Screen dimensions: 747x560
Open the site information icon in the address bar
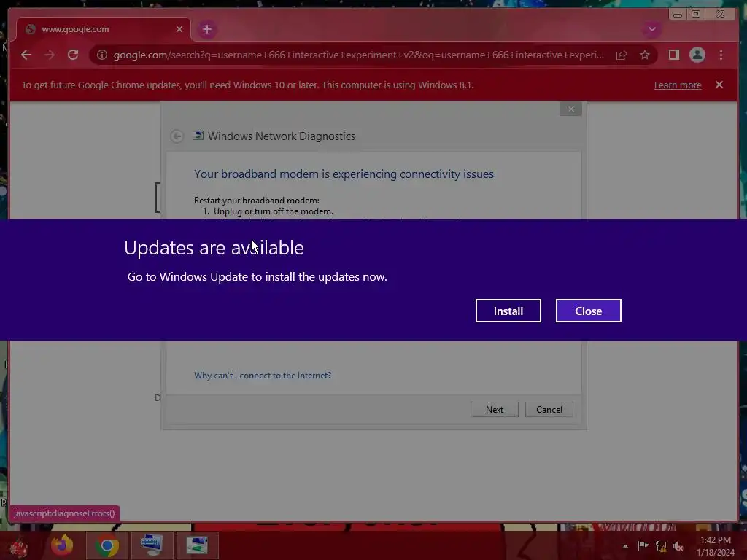pyautogui.click(x=102, y=55)
